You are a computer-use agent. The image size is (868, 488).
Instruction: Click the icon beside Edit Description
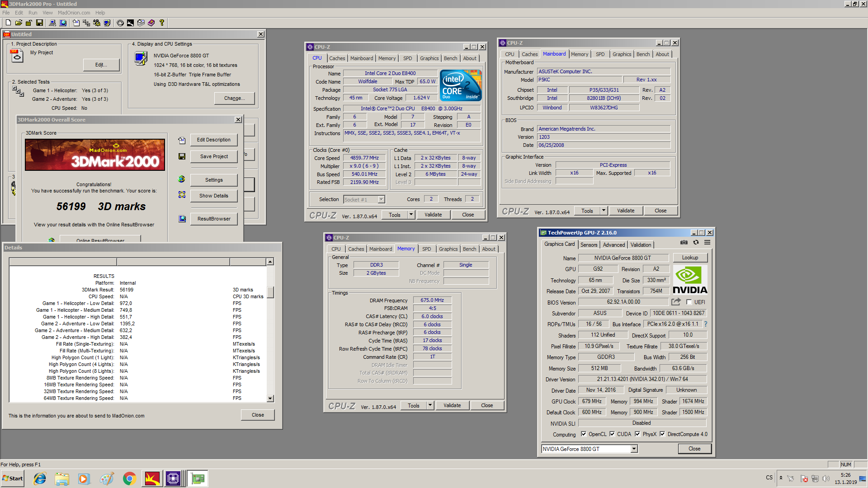pyautogui.click(x=182, y=140)
